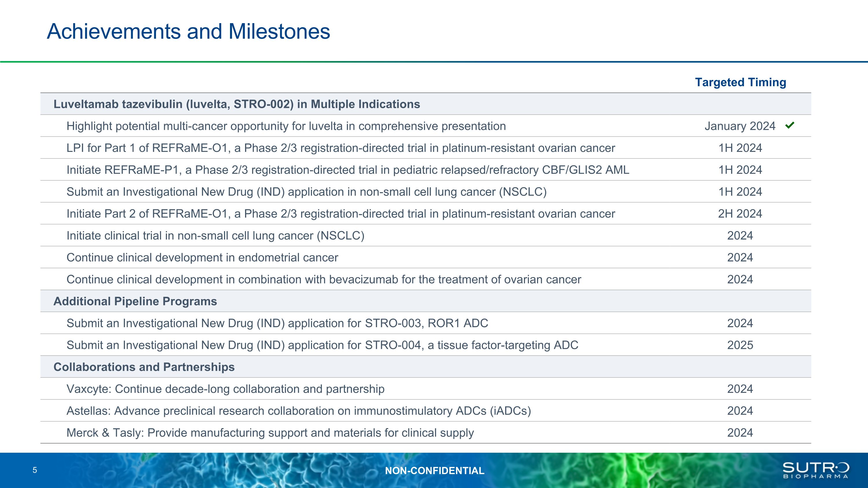Viewport: 868px width, 488px height.
Task: Click the bevacizumab combination milestone text
Action: (323, 279)
